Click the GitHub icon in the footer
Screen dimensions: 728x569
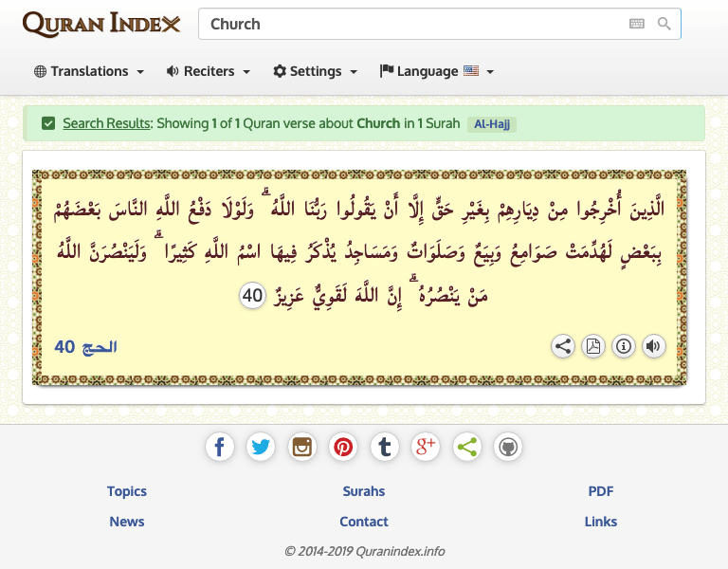(508, 447)
